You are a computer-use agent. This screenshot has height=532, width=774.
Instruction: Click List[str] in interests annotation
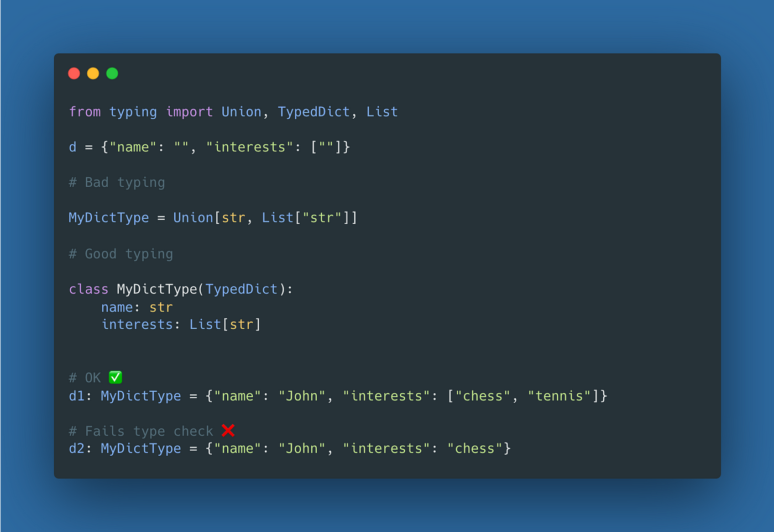(225, 324)
